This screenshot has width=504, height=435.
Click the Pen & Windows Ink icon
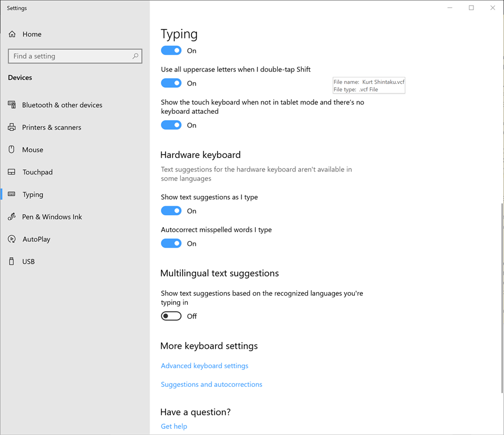[12, 217]
